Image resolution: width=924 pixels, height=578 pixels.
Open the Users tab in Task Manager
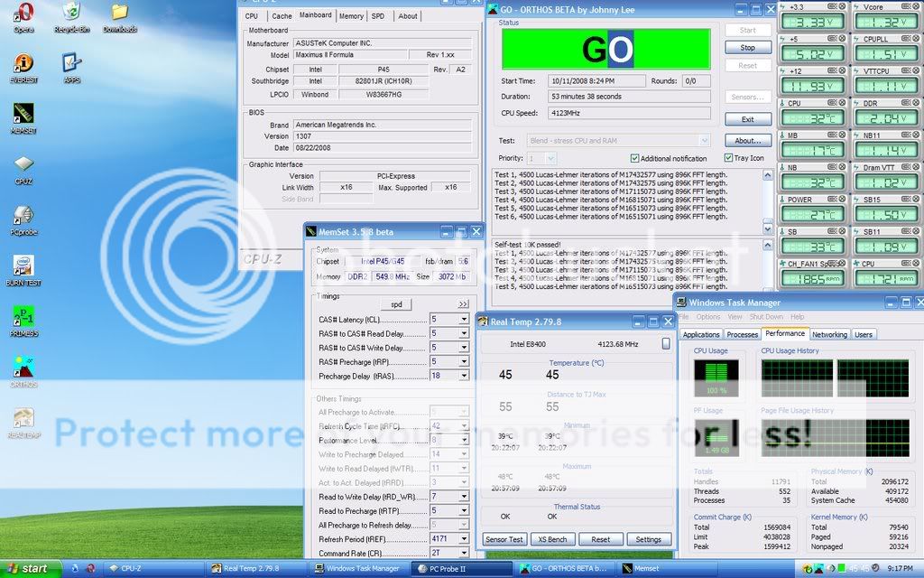[864, 334]
